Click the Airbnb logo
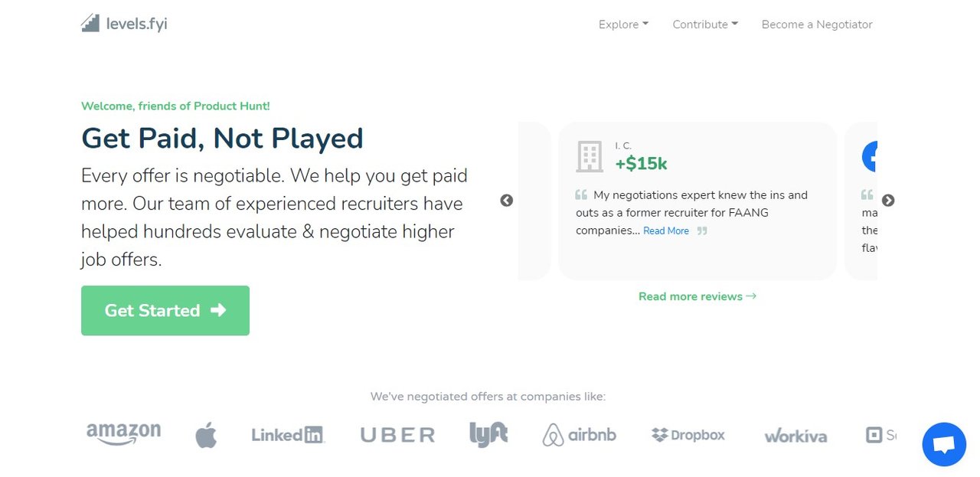This screenshot has width=980, height=477. pyautogui.click(x=579, y=435)
